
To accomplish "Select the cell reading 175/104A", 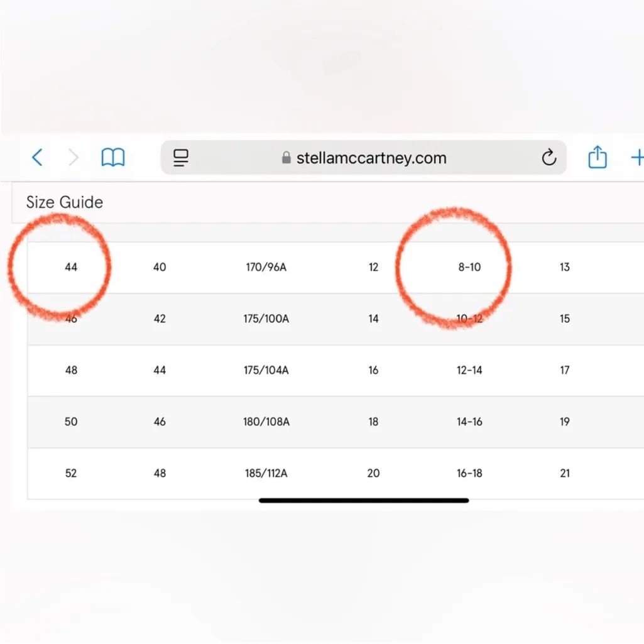I will (266, 370).
